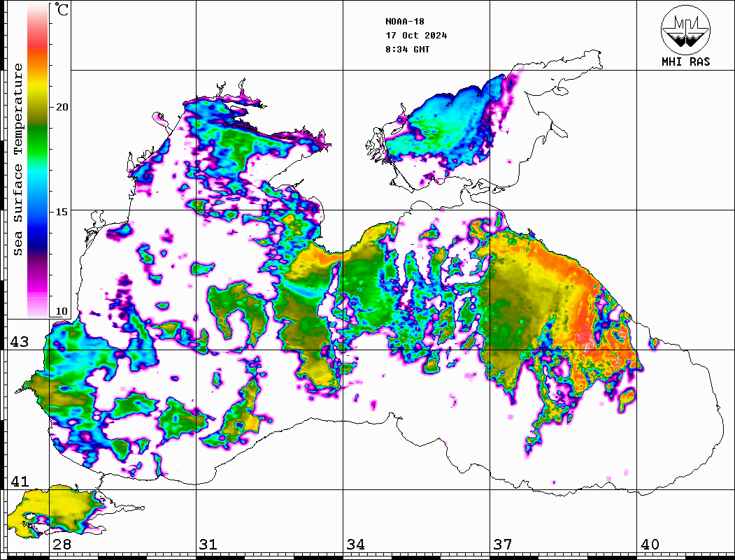Click the 20 mark on temperature scale

point(62,107)
